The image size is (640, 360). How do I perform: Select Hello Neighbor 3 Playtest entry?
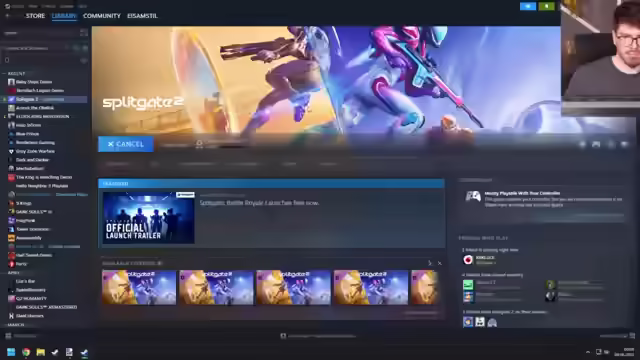(42, 186)
